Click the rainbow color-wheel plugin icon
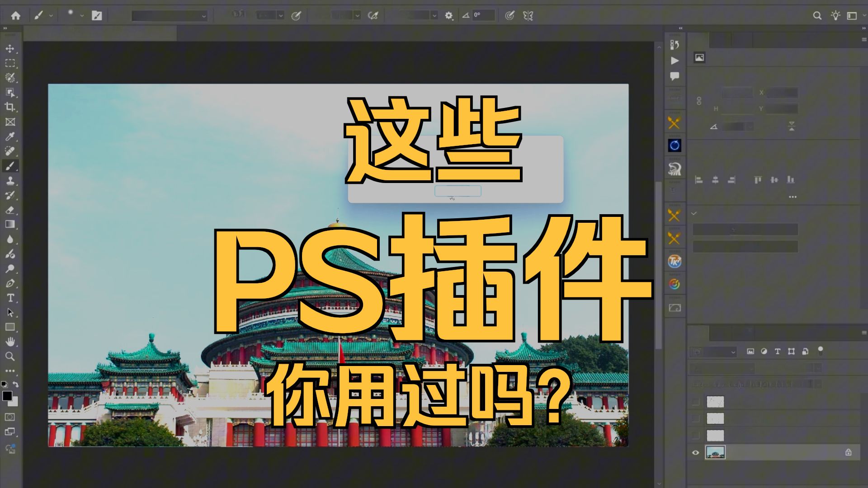The width and height of the screenshot is (868, 488). pos(674,284)
